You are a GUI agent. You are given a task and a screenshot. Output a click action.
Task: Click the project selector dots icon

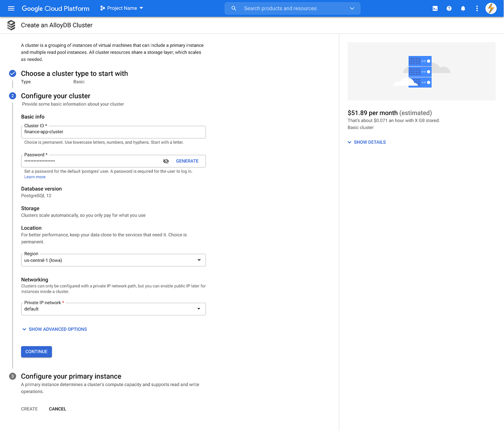coord(102,8)
